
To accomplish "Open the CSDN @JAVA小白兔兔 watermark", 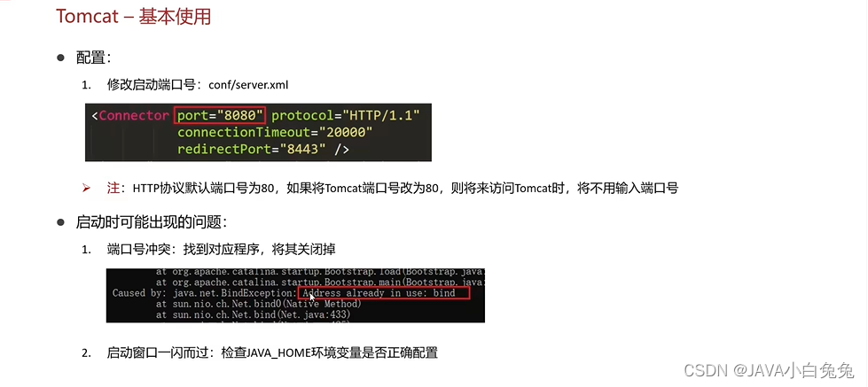I will (770, 370).
